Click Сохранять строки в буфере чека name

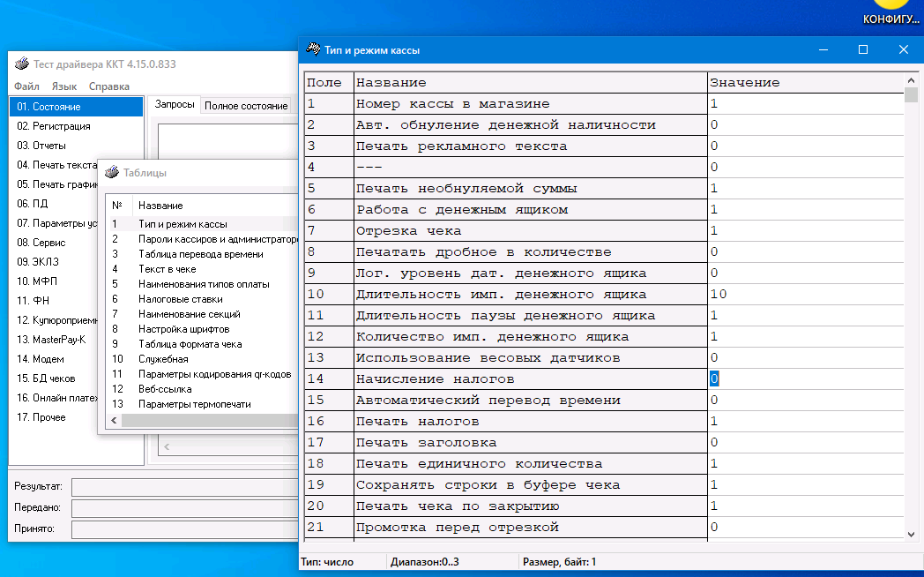pyautogui.click(x=531, y=485)
